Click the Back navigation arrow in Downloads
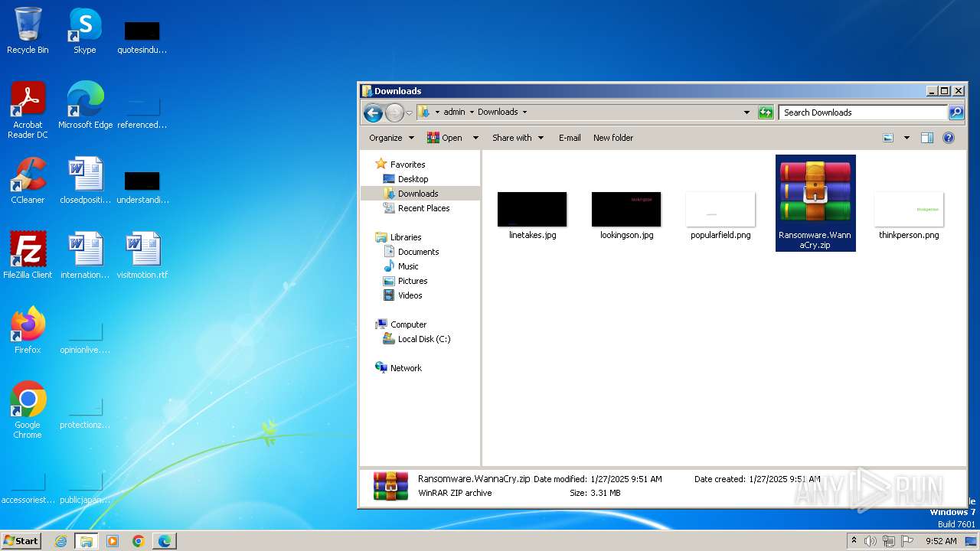Screen dimensions: 980x551 pyautogui.click(x=373, y=112)
